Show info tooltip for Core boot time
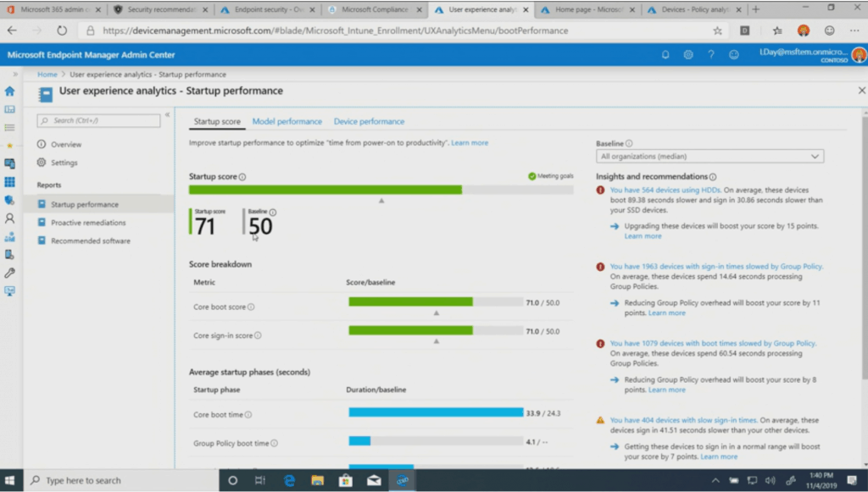Screen dimensions: 868x492 tap(248, 415)
